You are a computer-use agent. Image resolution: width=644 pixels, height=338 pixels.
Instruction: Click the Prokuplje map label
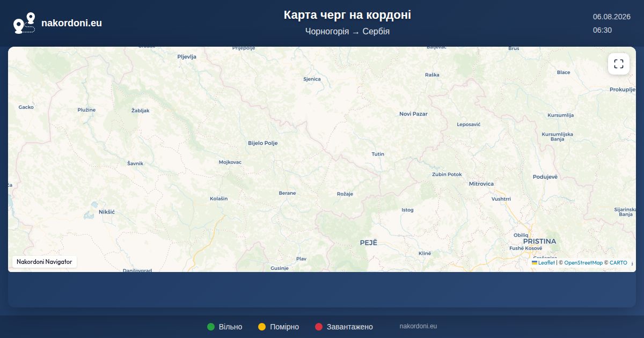tap(623, 90)
